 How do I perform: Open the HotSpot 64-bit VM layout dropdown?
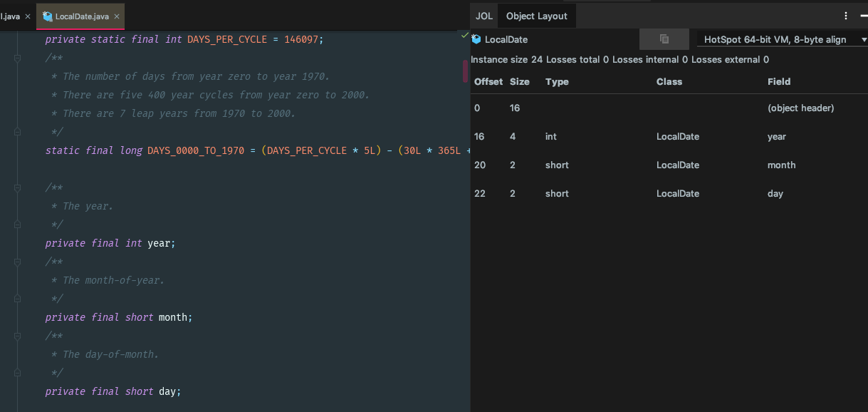coord(782,40)
